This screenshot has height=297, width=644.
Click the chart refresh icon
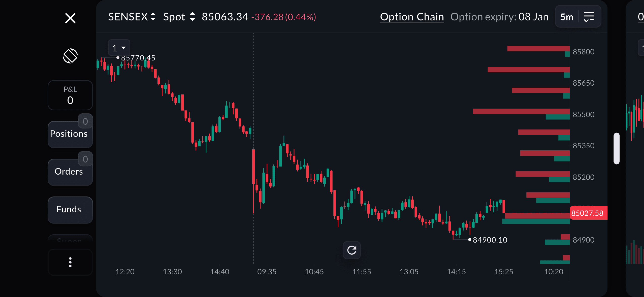click(x=351, y=250)
